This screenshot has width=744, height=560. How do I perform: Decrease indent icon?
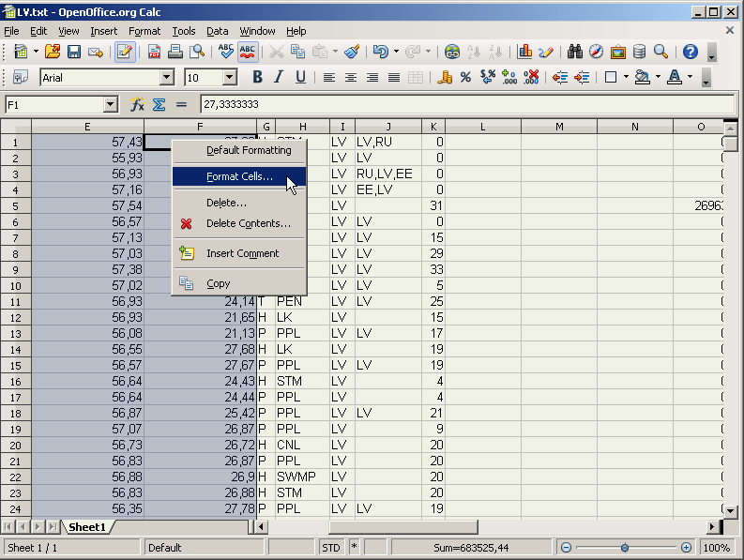560,77
